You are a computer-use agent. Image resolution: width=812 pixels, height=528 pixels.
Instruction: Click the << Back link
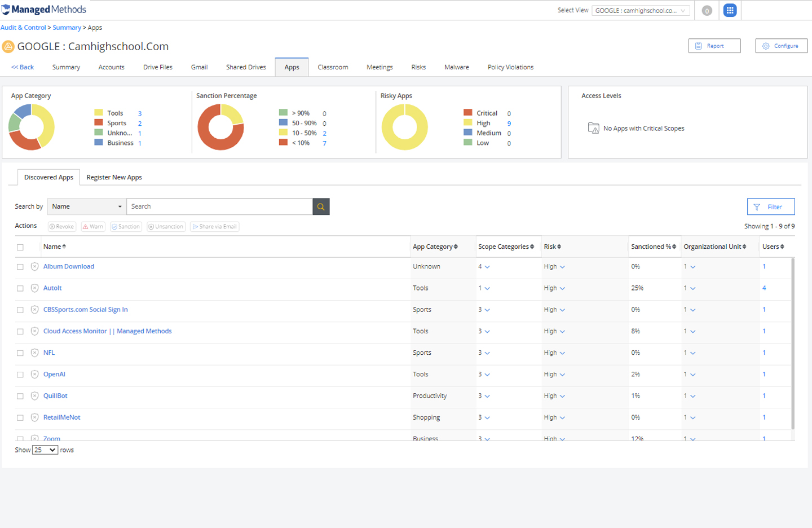pos(23,67)
